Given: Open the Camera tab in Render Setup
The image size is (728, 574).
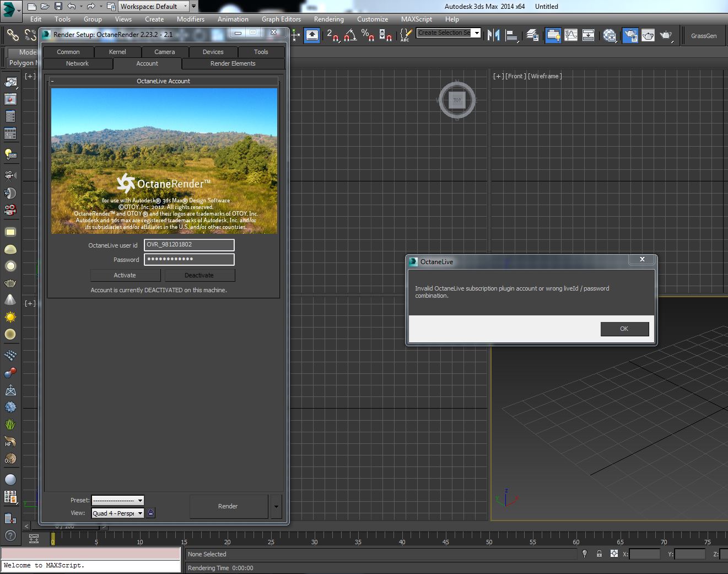Looking at the screenshot, I should point(165,52).
